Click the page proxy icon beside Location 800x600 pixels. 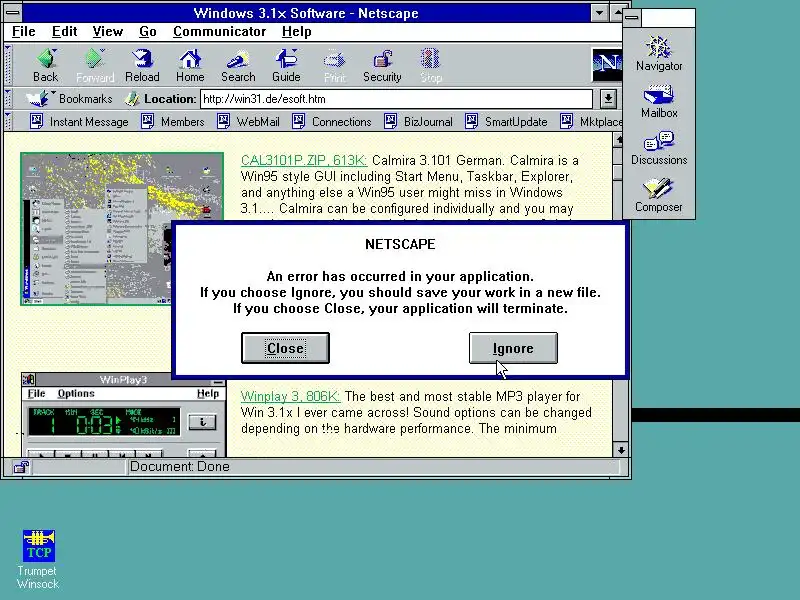pyautogui.click(x=132, y=98)
